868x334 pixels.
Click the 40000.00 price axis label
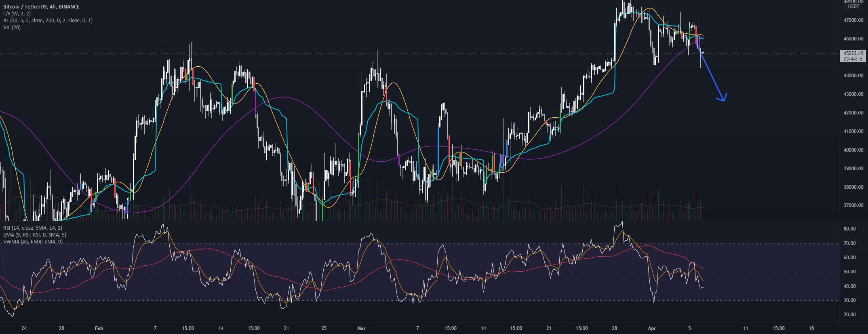point(853,150)
